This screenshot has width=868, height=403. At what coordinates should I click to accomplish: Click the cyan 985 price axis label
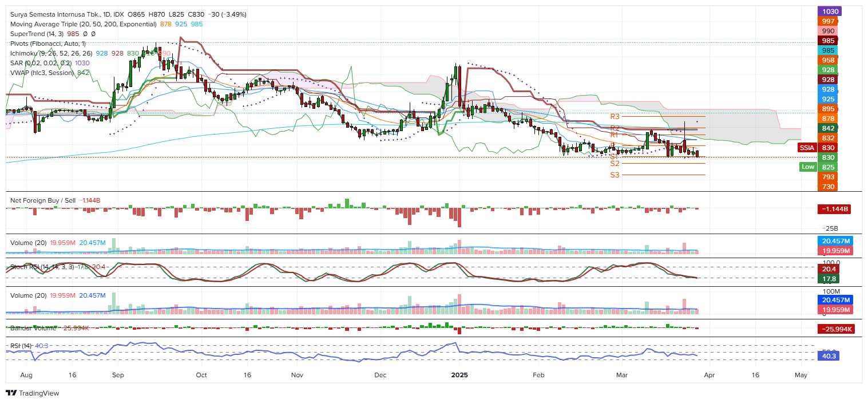(828, 50)
